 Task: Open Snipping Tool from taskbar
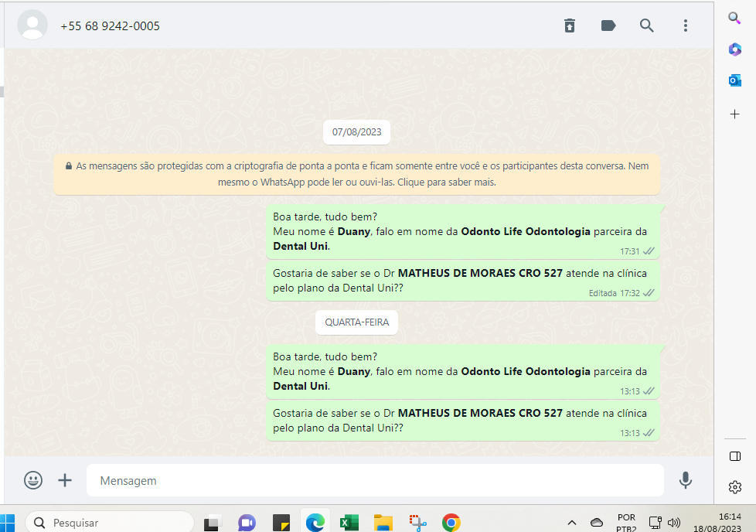pos(418,523)
